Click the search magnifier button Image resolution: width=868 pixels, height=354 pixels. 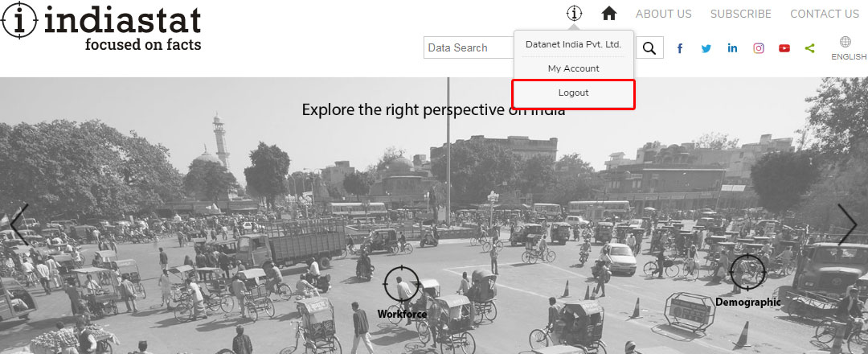point(649,48)
